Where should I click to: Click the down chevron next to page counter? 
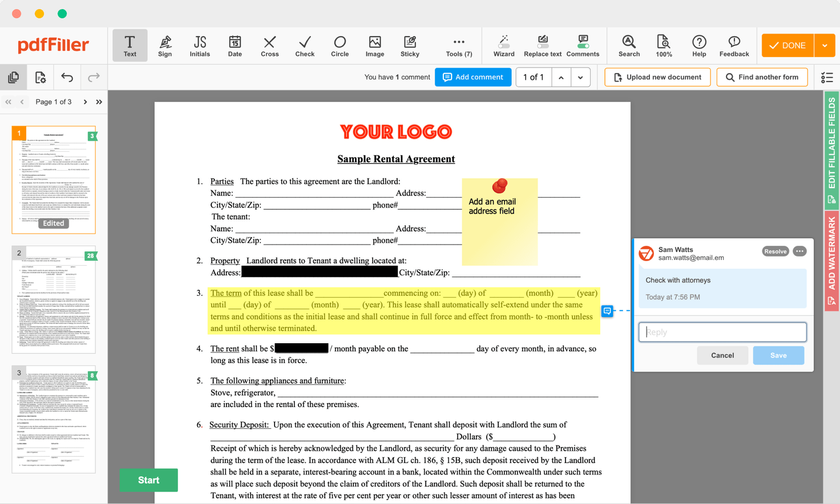tap(580, 77)
